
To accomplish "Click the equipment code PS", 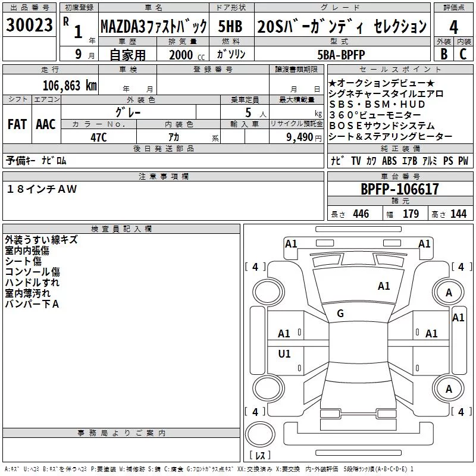I will tap(448, 161).
